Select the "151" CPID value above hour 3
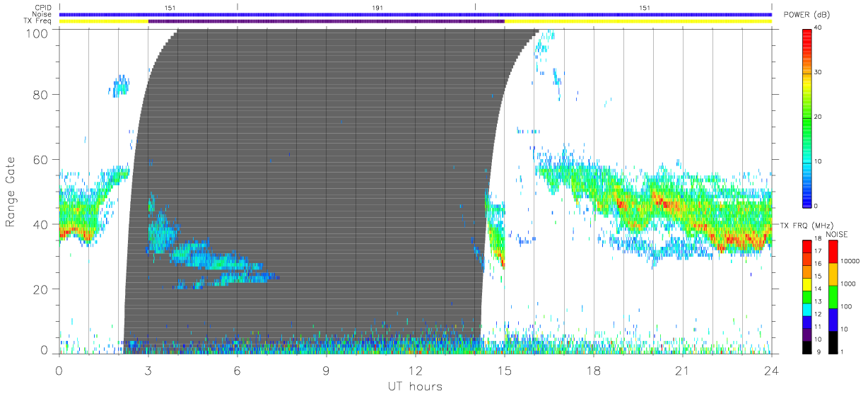 click(x=170, y=7)
